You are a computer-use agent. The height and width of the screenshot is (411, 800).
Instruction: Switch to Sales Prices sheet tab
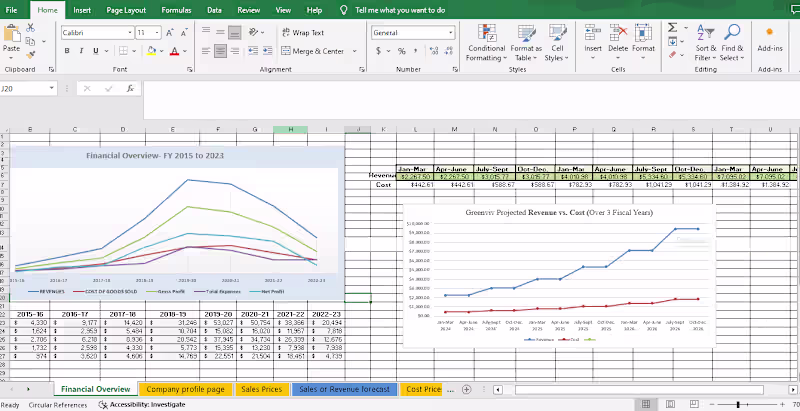pos(262,389)
